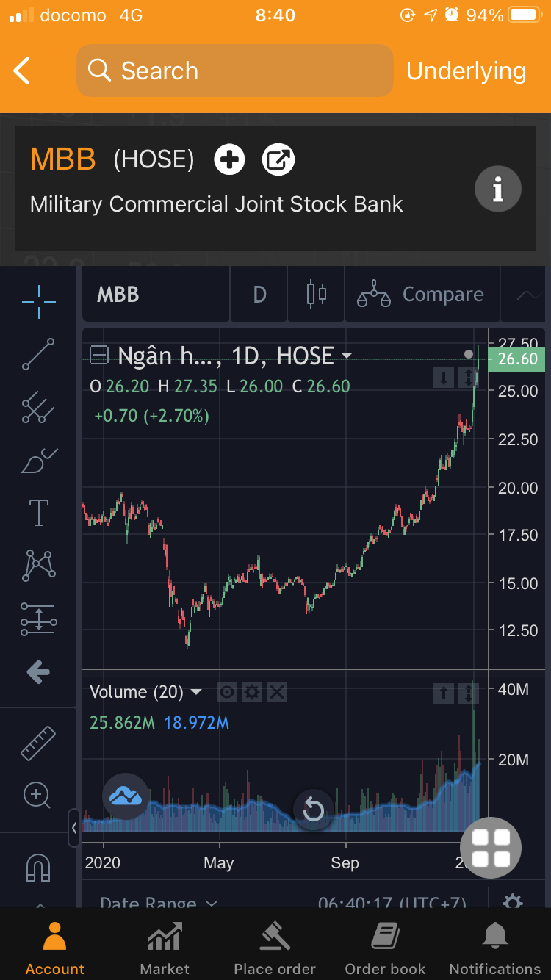Open the Date Range dropdown

pyautogui.click(x=159, y=904)
